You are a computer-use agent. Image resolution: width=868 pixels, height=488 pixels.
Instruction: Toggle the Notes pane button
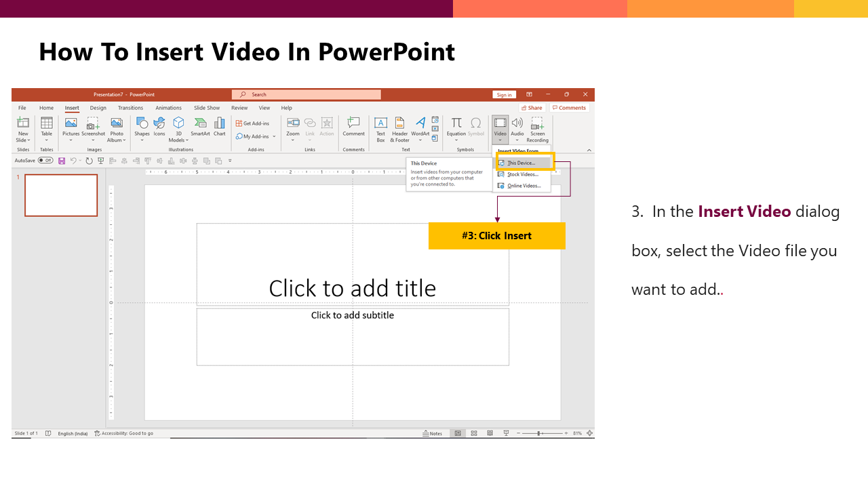tap(432, 433)
